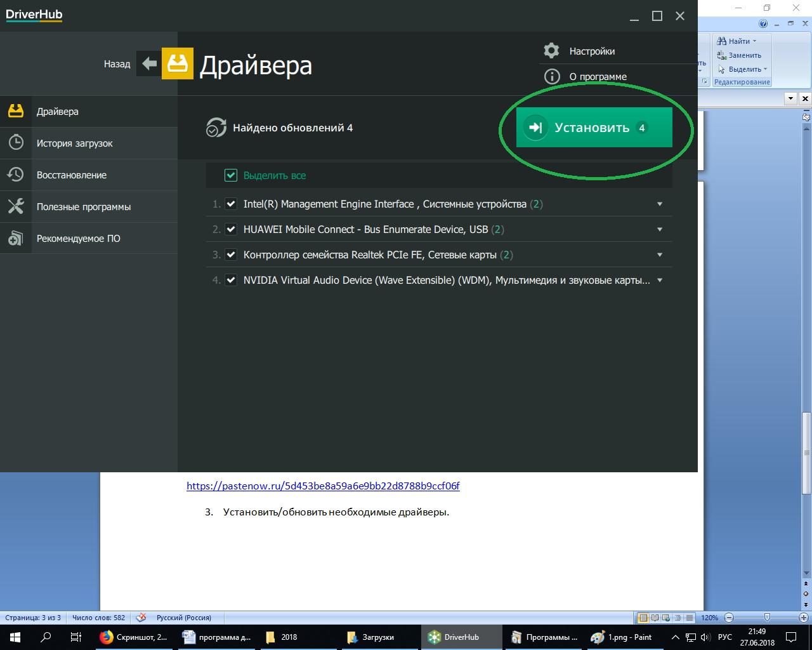This screenshot has height=650, width=812.
Task: Open Полезные программы tools icon
Action: coord(16,206)
